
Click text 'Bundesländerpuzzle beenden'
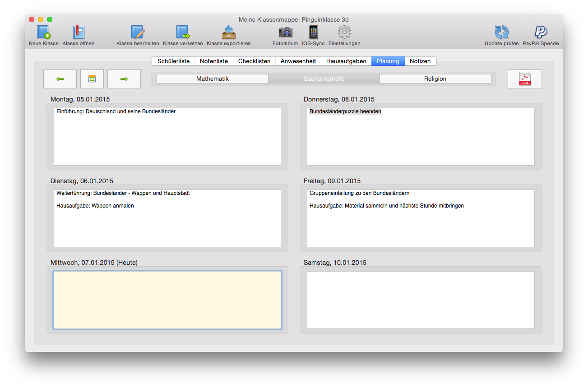345,111
